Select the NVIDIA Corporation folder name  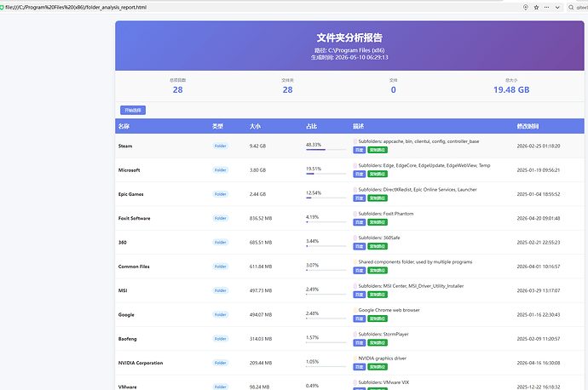pyautogui.click(x=141, y=363)
